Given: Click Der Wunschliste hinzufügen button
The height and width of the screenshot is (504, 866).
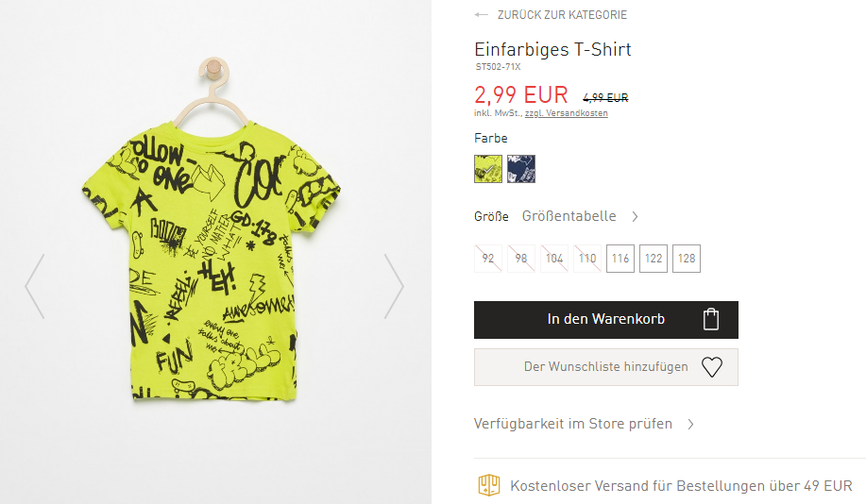Looking at the screenshot, I should tap(606, 367).
